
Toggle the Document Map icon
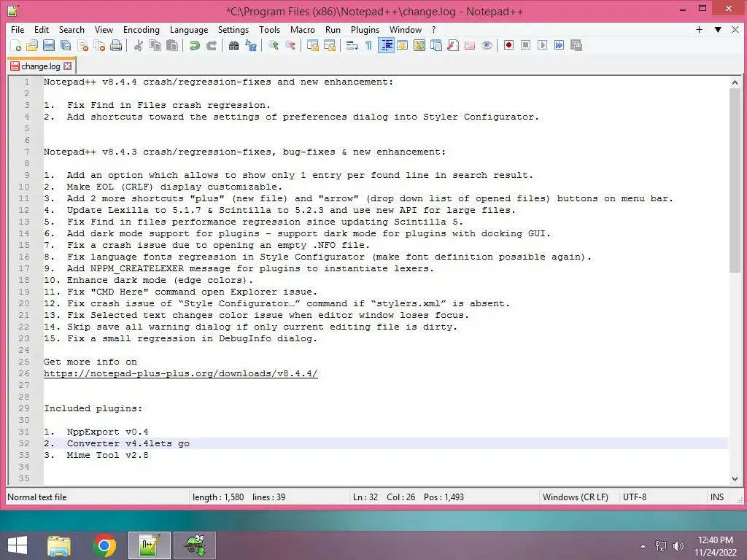[x=419, y=45]
